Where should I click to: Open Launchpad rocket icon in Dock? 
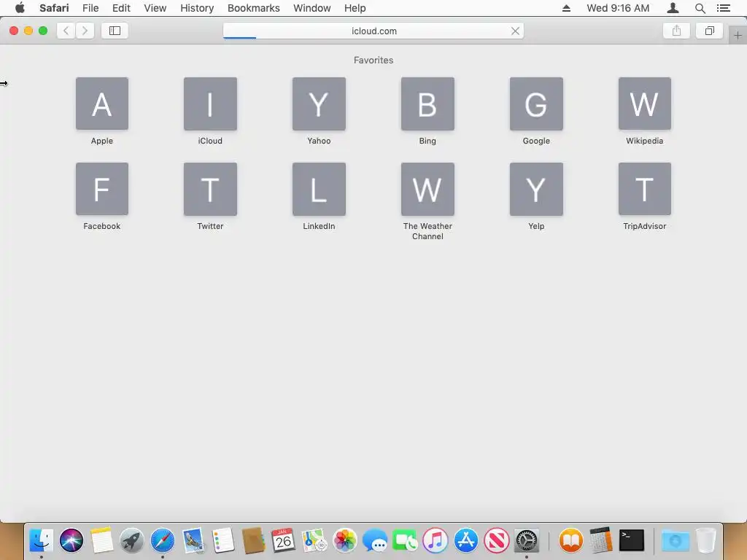click(132, 540)
